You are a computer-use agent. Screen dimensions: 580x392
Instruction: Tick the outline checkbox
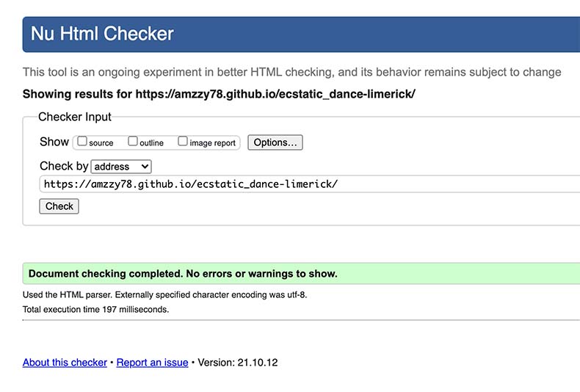pos(132,141)
